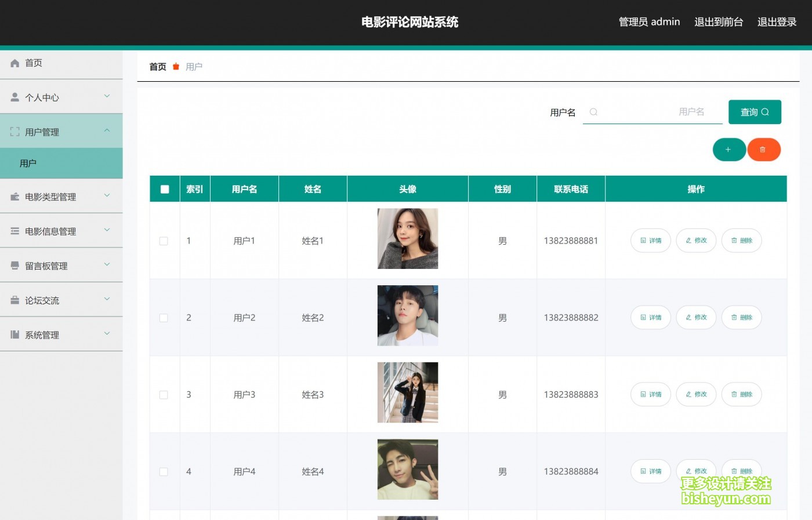Click the 查询 search button
The width and height of the screenshot is (812, 520).
[x=755, y=112]
